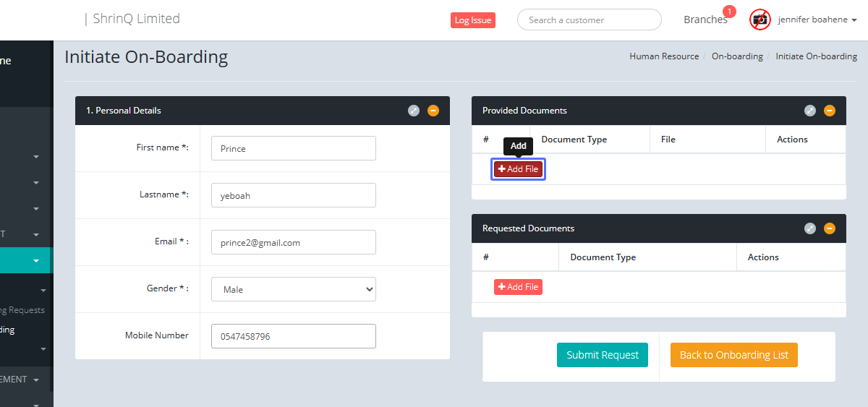Focus the Search a customer field

pyautogui.click(x=589, y=20)
